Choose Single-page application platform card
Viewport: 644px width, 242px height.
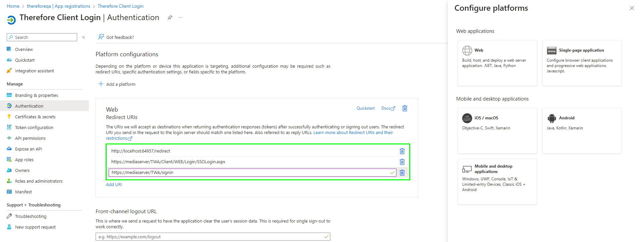coord(582,63)
